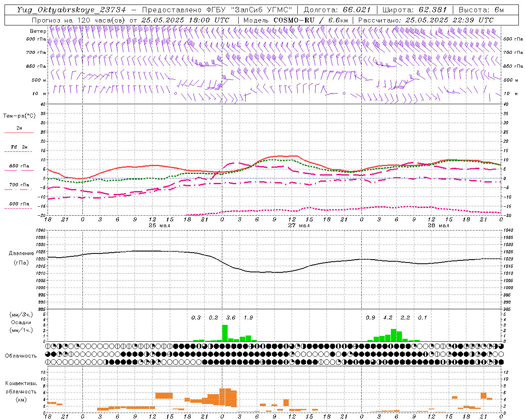Click the Прогноз на 120 часа(ов) text
Image resolution: width=525 pixels, height=420 pixels.
click(79, 20)
